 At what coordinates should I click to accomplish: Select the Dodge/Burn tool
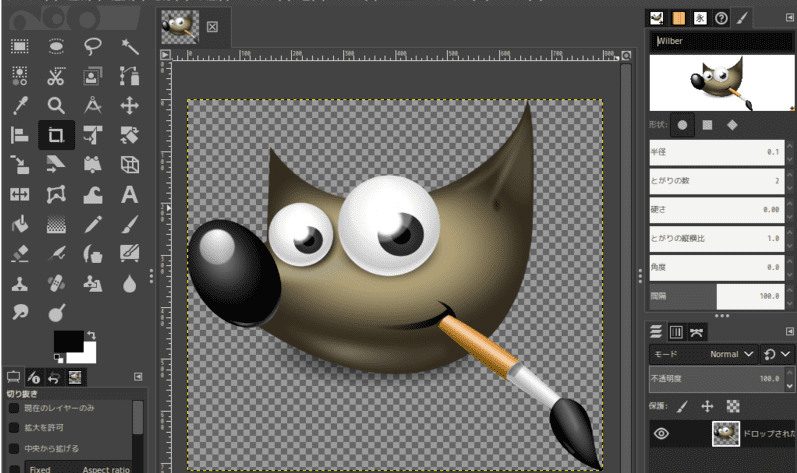tap(56, 312)
